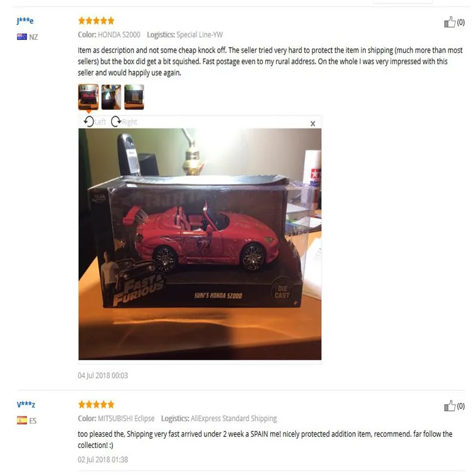Click the five-star rating of v***z
Image resolution: width=476 pixels, height=476 pixels.
click(96, 405)
